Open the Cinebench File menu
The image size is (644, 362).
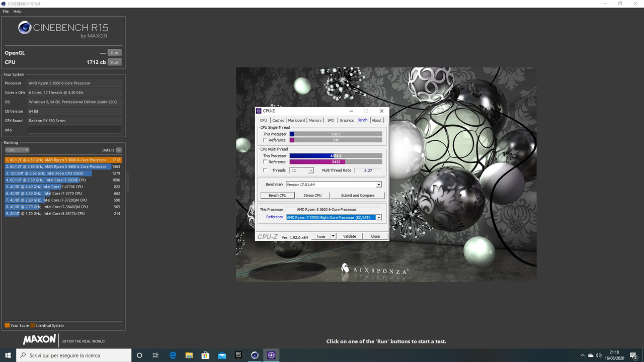(x=6, y=12)
